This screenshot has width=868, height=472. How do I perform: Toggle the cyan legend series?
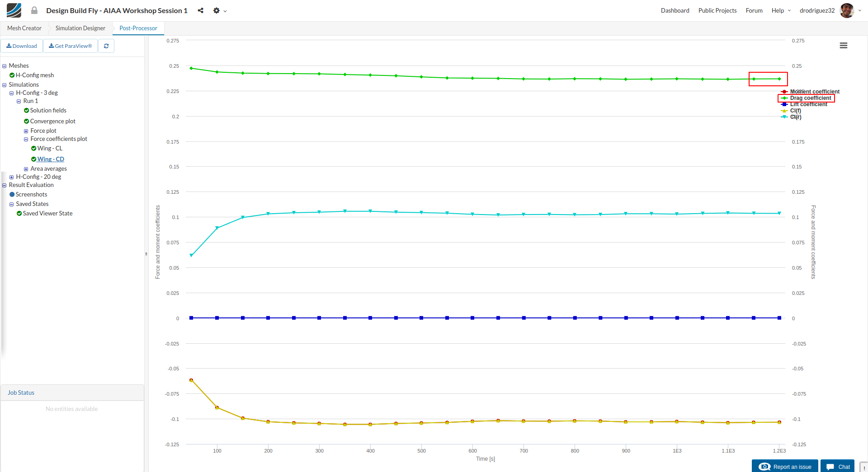(791, 117)
